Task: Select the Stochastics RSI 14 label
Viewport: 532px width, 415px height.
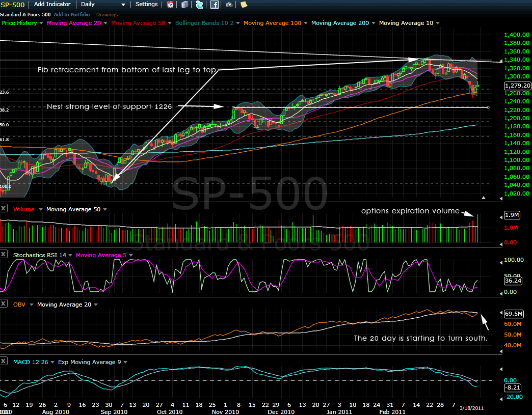Action: tap(40, 255)
